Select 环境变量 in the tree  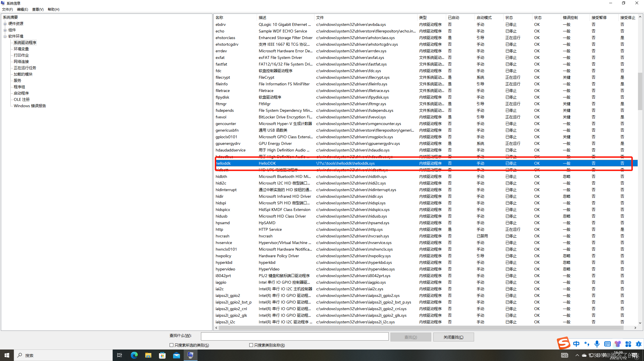(x=21, y=49)
